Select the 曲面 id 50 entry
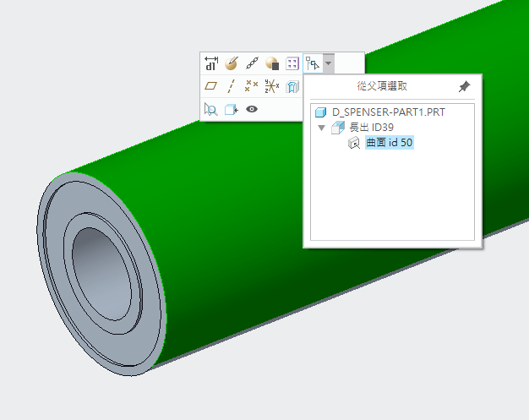 point(389,144)
